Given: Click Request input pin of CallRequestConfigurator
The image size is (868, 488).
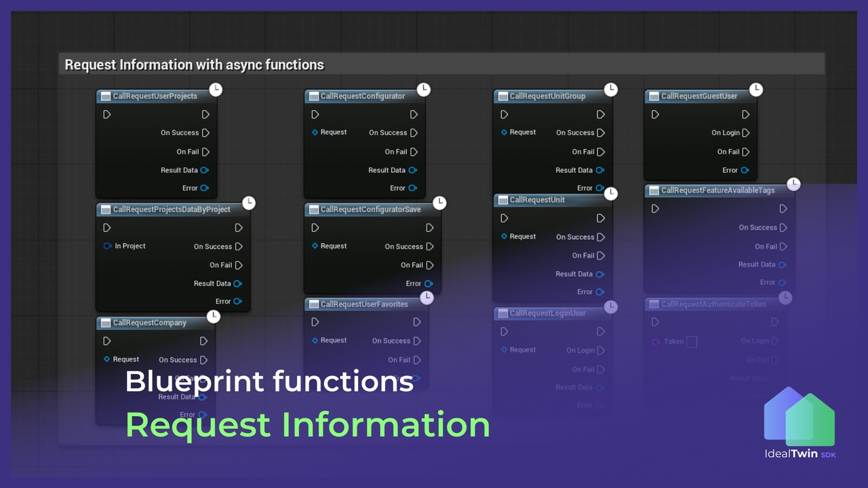Looking at the screenshot, I should coord(315,132).
